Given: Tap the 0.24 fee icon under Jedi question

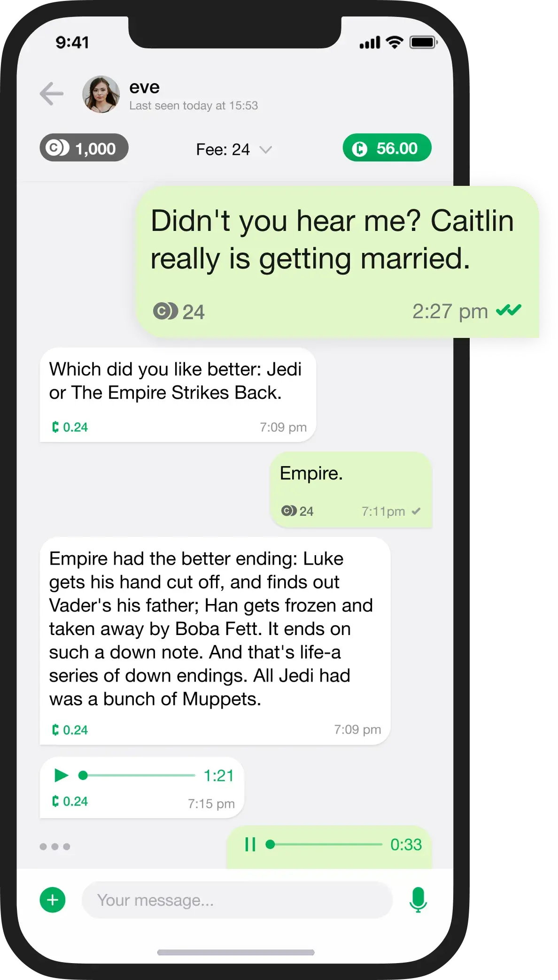Looking at the screenshot, I should [55, 427].
